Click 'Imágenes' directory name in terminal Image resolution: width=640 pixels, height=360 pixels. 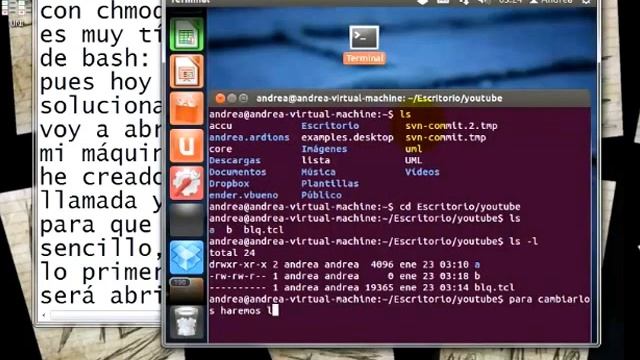click(324, 149)
